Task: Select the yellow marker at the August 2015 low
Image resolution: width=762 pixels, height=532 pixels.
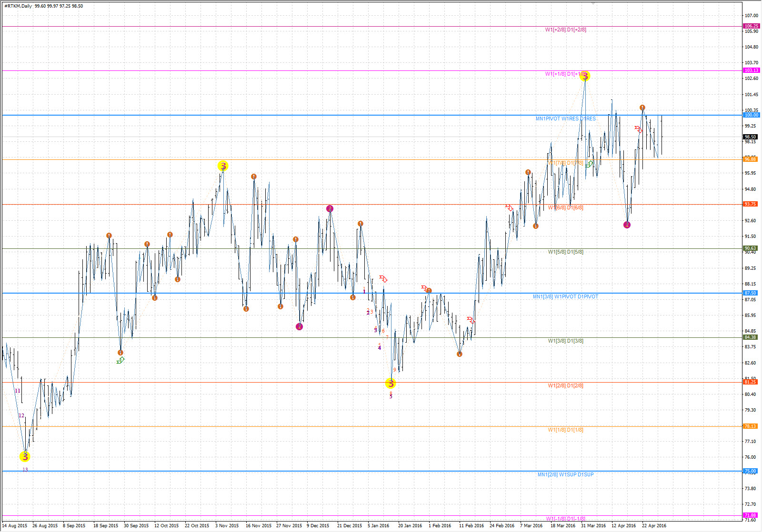Action: pos(25,457)
